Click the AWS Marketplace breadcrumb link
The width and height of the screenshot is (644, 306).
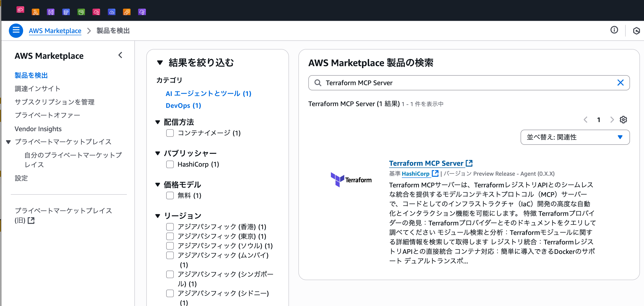click(x=55, y=31)
